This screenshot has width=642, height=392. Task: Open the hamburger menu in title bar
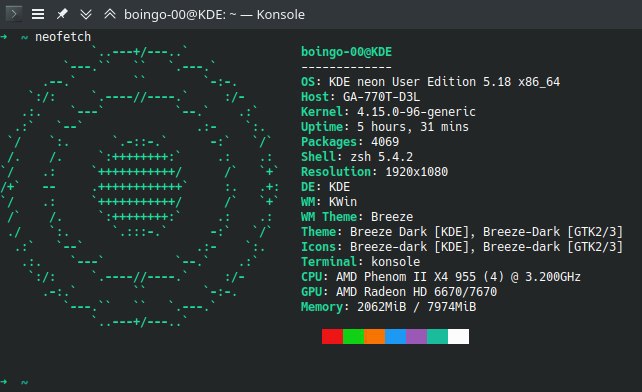[38, 14]
